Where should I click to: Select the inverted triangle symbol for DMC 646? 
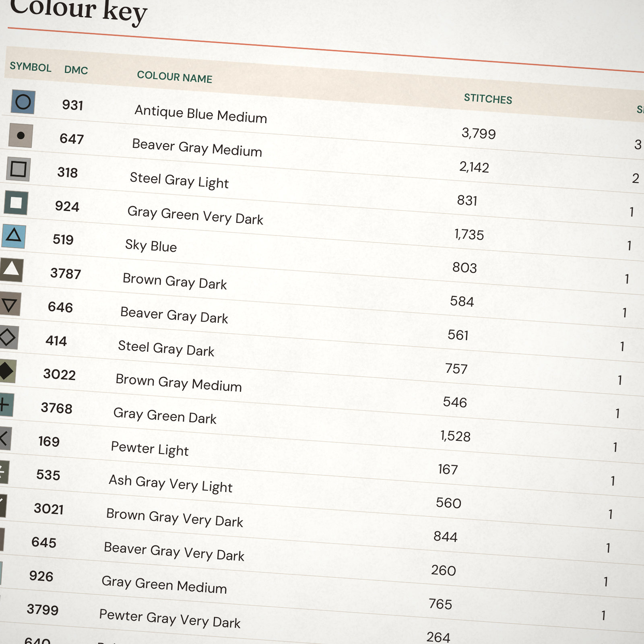tap(9, 304)
